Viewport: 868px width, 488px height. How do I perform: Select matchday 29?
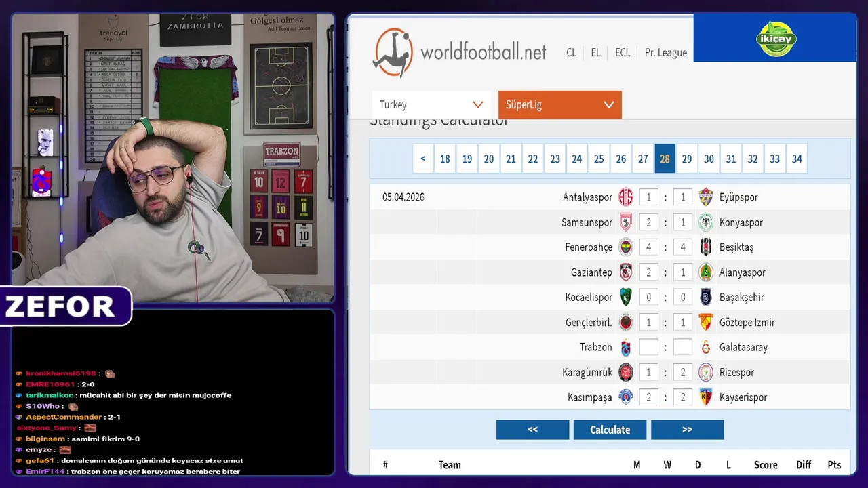coord(687,159)
